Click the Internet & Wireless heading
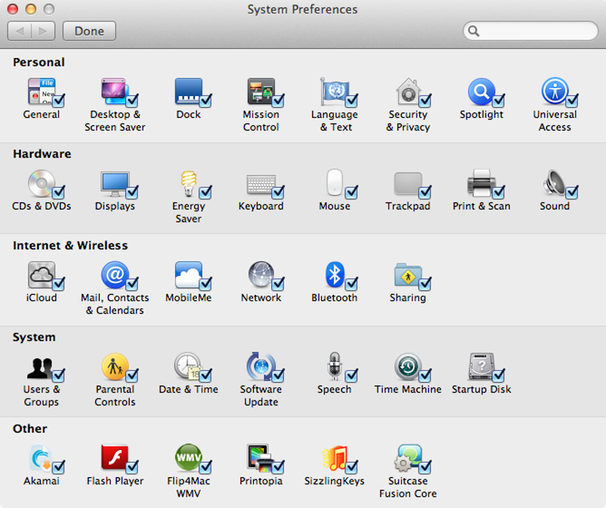 pyautogui.click(x=70, y=245)
